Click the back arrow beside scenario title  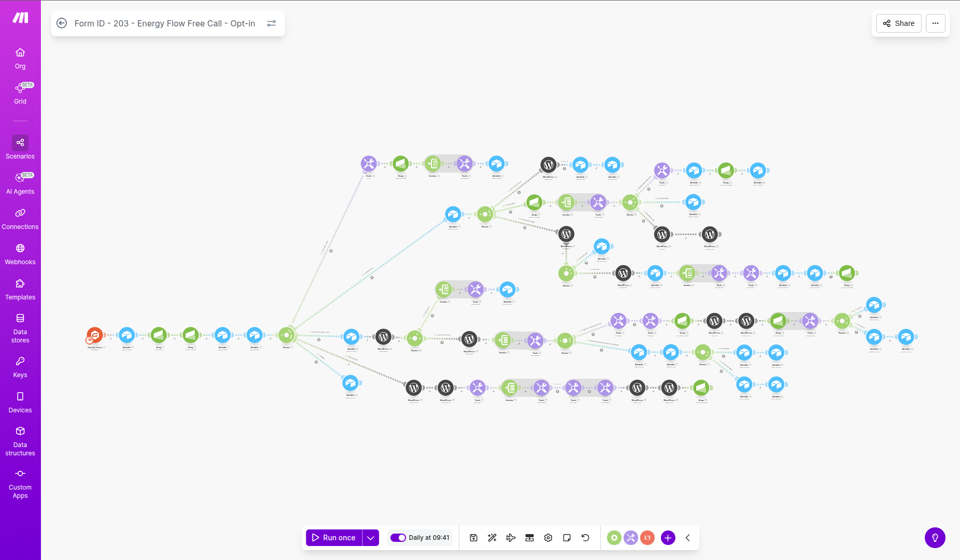pyautogui.click(x=62, y=23)
